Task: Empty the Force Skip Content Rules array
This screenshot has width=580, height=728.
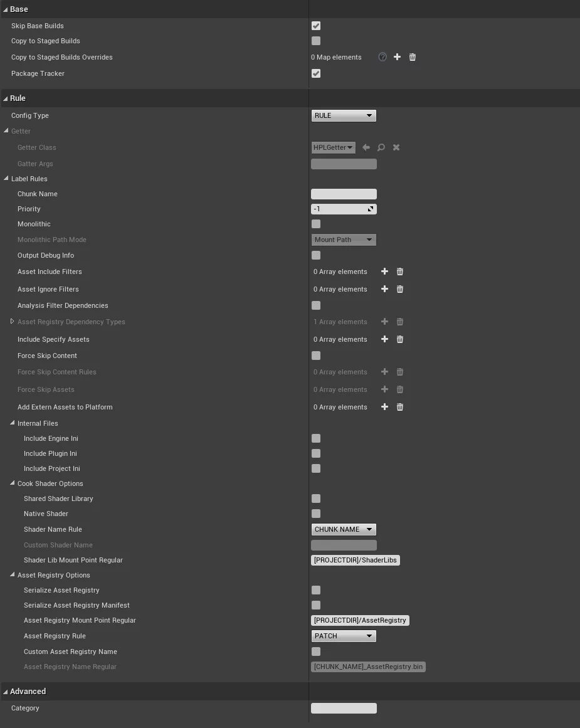Action: click(400, 372)
